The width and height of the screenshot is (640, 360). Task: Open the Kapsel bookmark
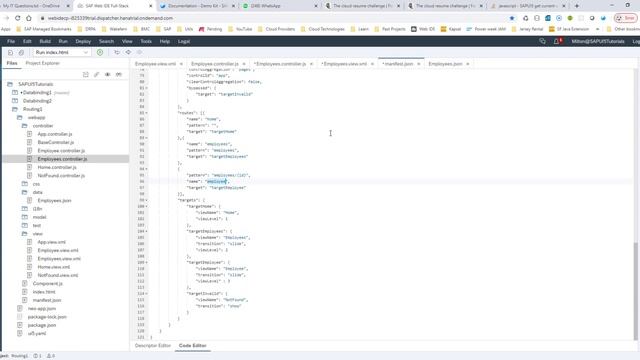(x=451, y=29)
